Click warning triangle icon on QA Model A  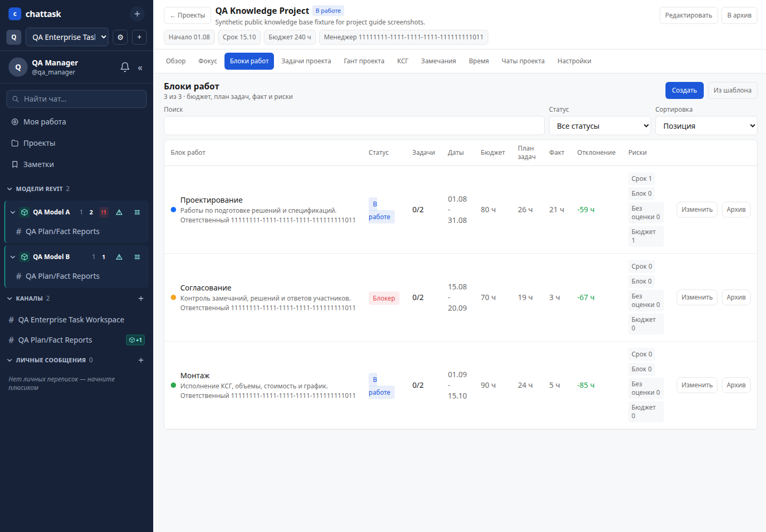click(119, 212)
